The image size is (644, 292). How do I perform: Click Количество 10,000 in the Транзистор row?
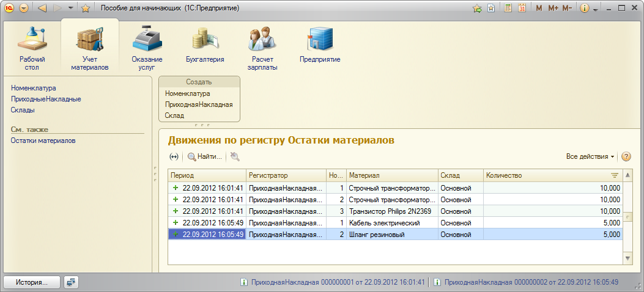pos(552,211)
